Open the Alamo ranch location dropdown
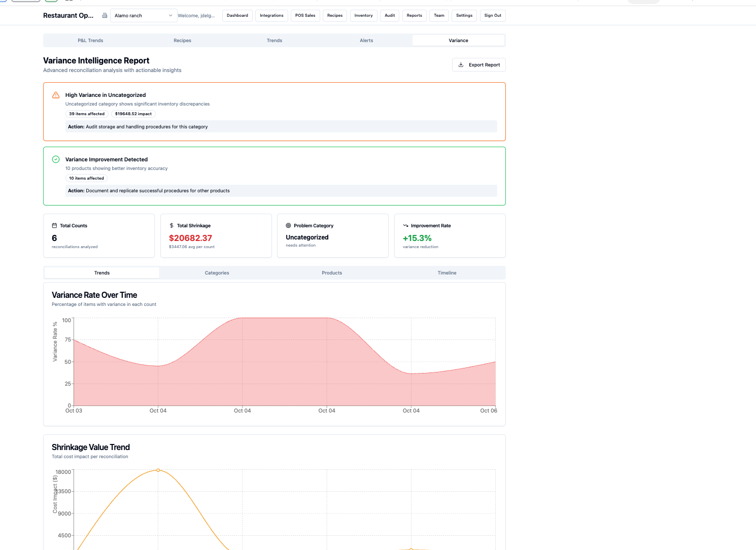 (144, 16)
